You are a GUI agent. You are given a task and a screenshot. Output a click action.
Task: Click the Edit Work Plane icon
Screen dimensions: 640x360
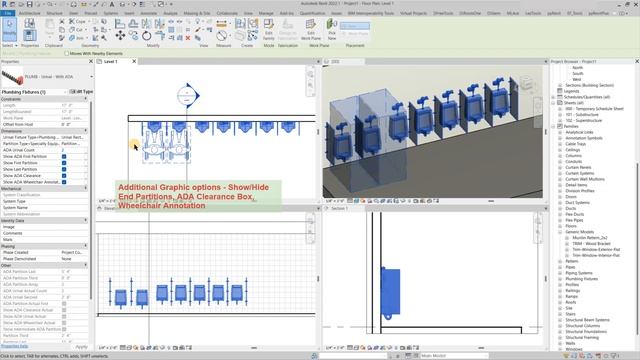coord(311,25)
